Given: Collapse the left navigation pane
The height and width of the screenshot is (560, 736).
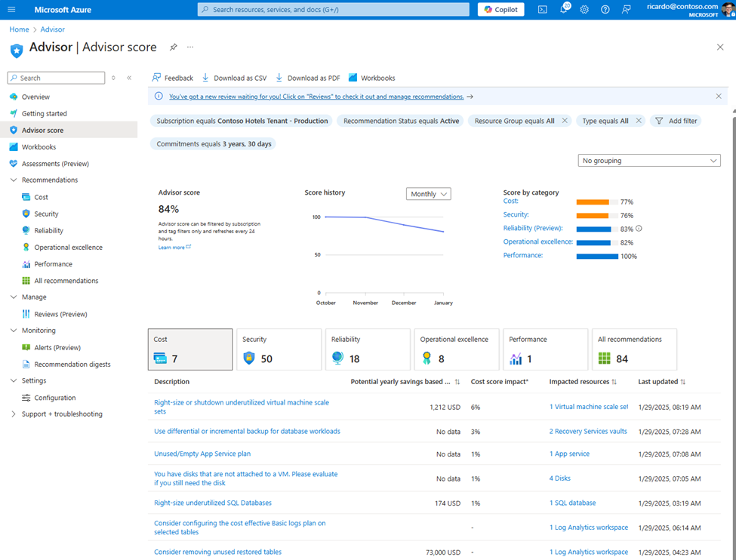Looking at the screenshot, I should click(x=129, y=78).
